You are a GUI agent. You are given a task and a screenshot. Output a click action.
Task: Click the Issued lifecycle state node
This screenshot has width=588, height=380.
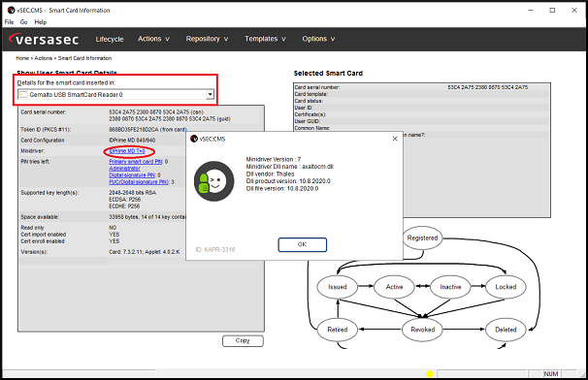tap(338, 287)
